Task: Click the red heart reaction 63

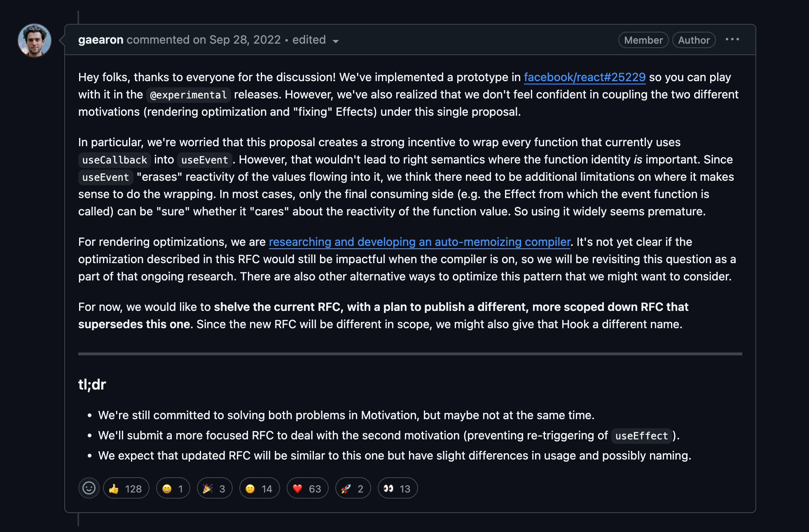Action: point(307,488)
